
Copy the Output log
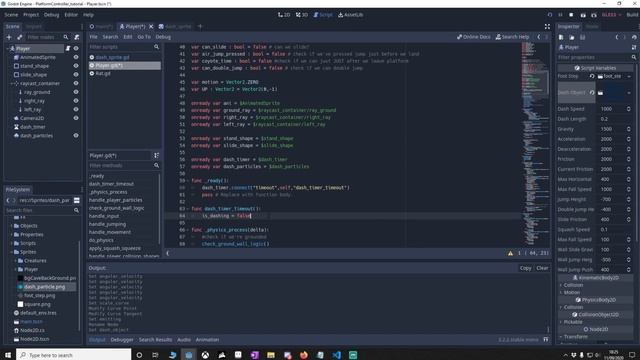coord(525,268)
